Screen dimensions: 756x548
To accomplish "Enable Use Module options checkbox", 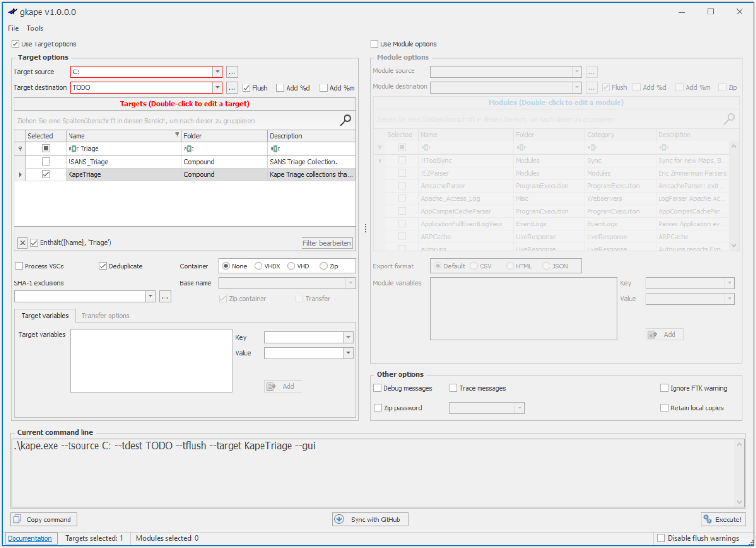I will point(374,44).
